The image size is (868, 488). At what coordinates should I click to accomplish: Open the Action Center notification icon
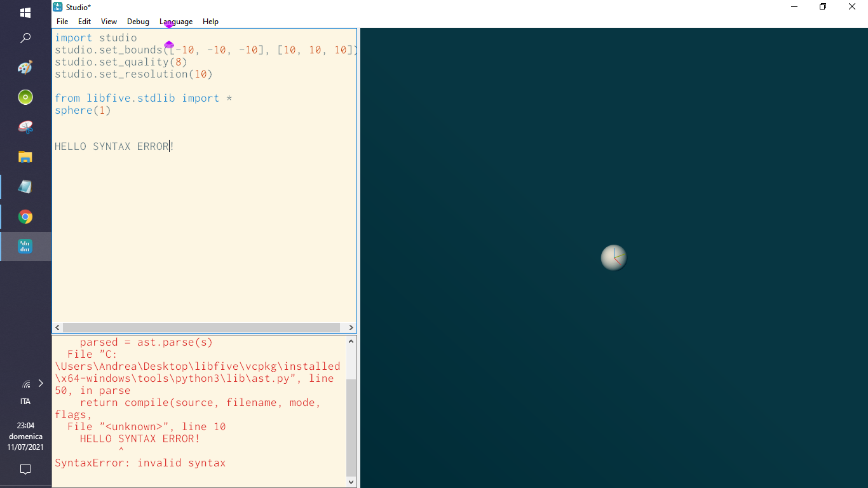coord(25,469)
